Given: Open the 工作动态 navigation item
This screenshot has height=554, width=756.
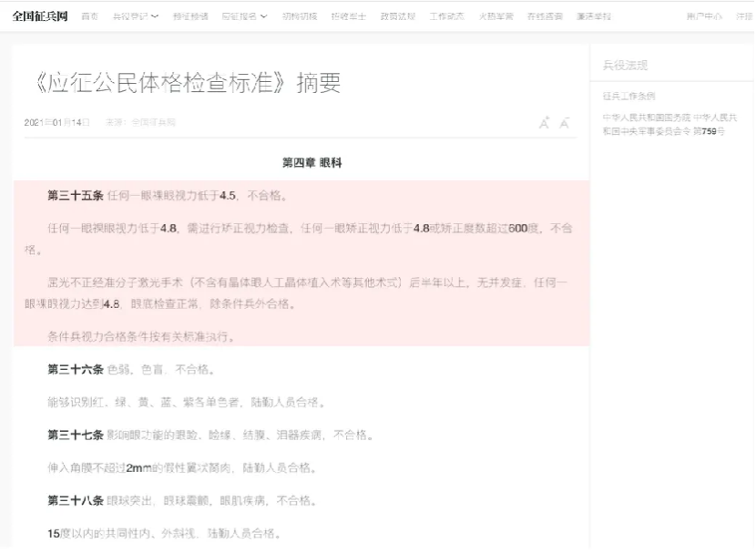Looking at the screenshot, I should [446, 16].
